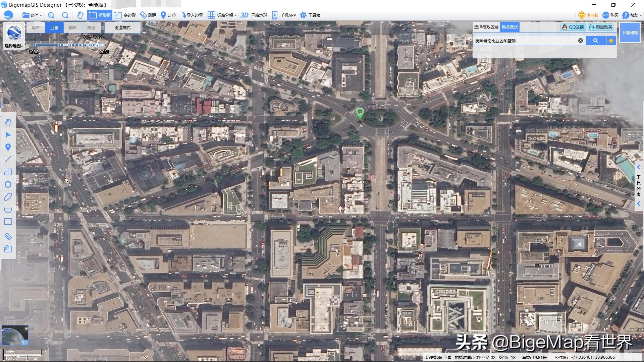Click the favorite star button
This screenshot has height=362, width=644.
click(611, 41)
